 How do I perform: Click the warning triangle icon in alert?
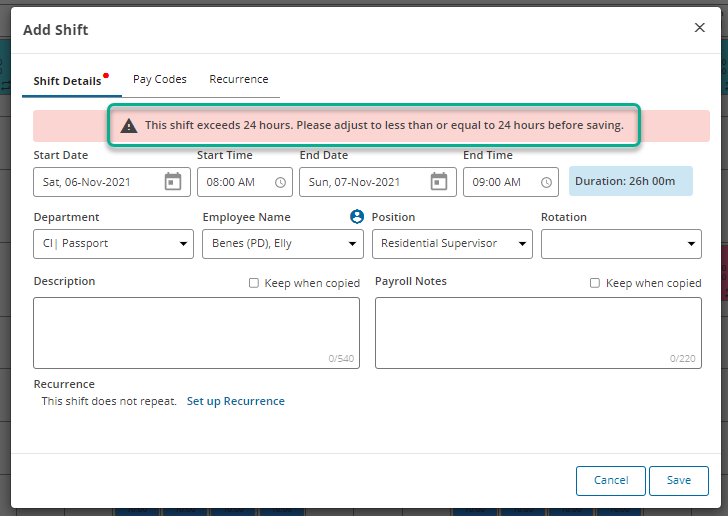129,126
